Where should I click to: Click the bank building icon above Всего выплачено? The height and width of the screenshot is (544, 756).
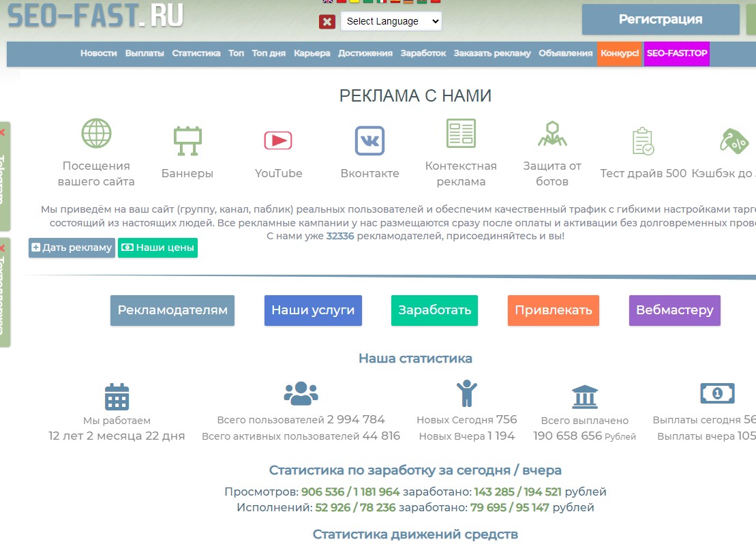click(584, 397)
